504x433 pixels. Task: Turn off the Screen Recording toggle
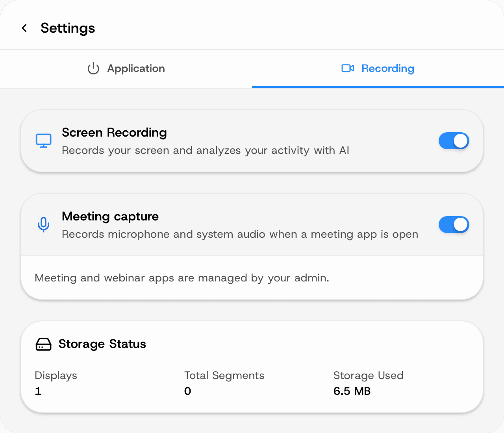tap(454, 141)
